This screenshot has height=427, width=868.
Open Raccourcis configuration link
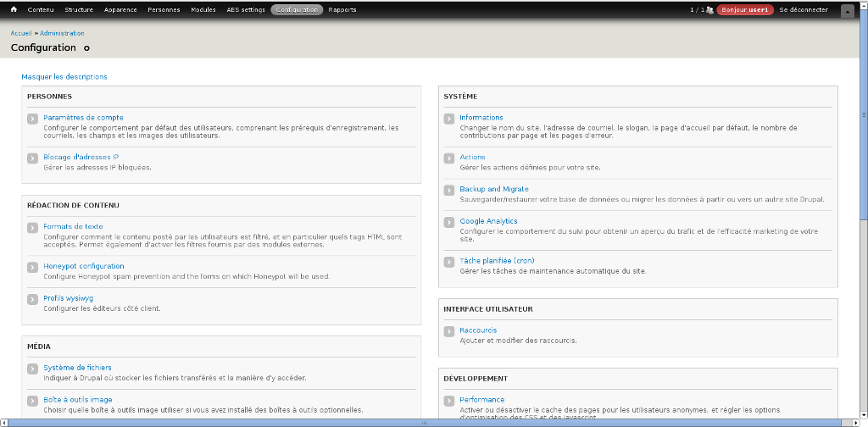point(478,330)
